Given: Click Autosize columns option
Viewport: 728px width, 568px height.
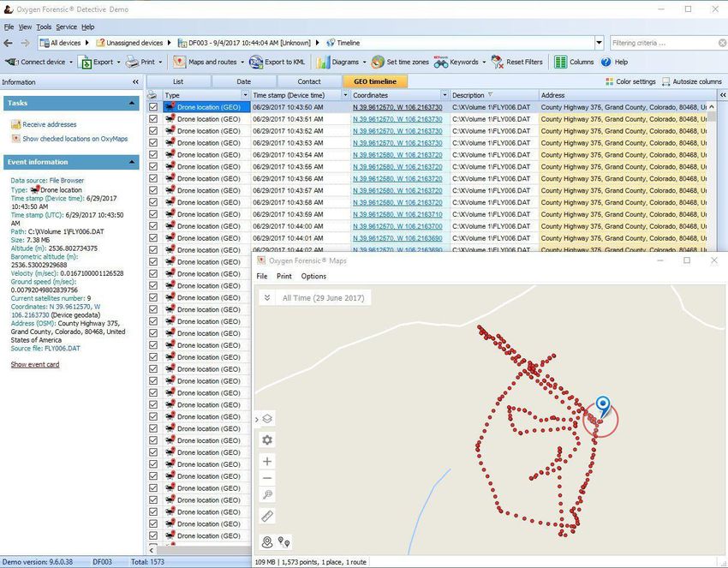Looking at the screenshot, I should pos(692,81).
